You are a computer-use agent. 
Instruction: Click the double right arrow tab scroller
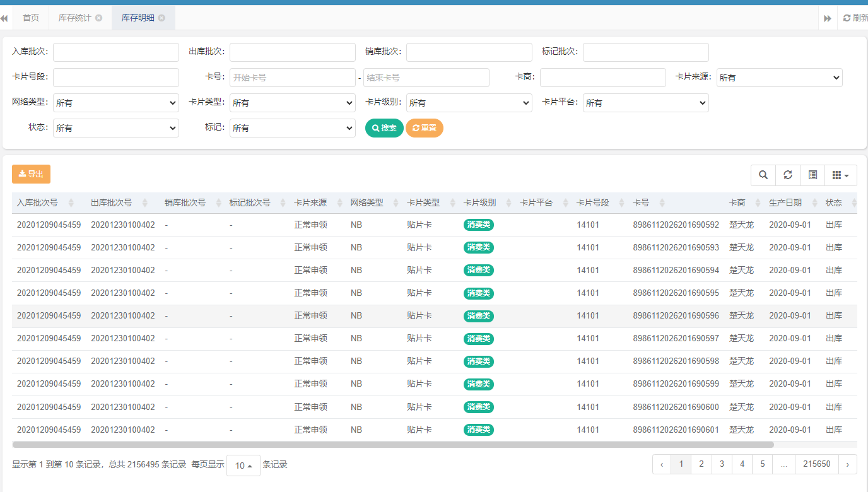click(x=828, y=18)
